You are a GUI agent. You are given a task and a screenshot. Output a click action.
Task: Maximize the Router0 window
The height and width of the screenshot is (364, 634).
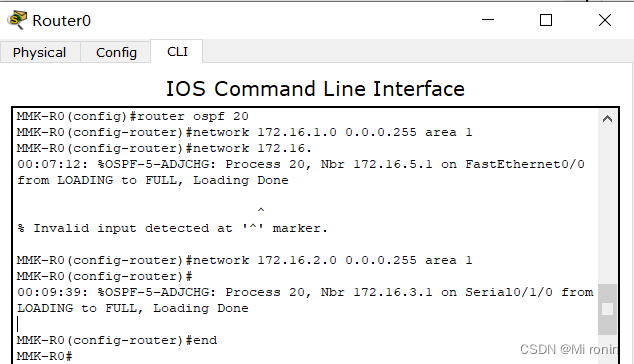click(546, 20)
